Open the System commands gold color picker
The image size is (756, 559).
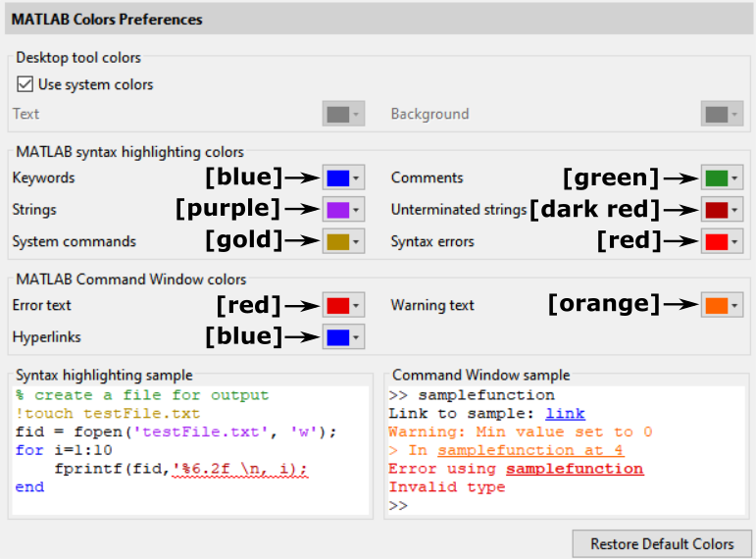[343, 241]
